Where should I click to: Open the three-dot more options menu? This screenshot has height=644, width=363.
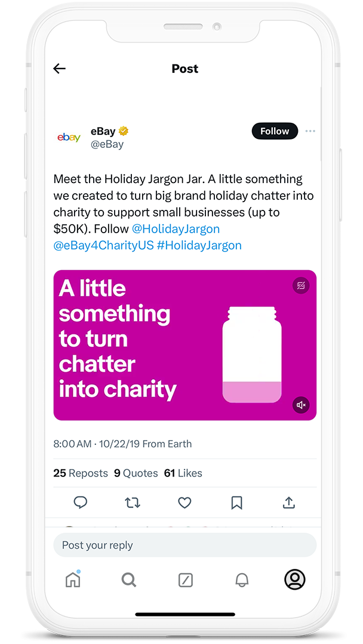pos(310,131)
